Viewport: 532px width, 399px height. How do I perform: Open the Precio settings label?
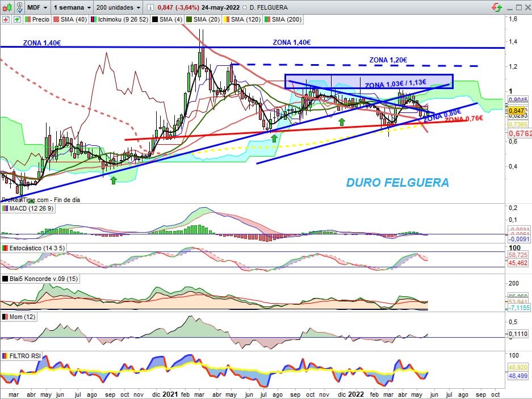coord(37,19)
